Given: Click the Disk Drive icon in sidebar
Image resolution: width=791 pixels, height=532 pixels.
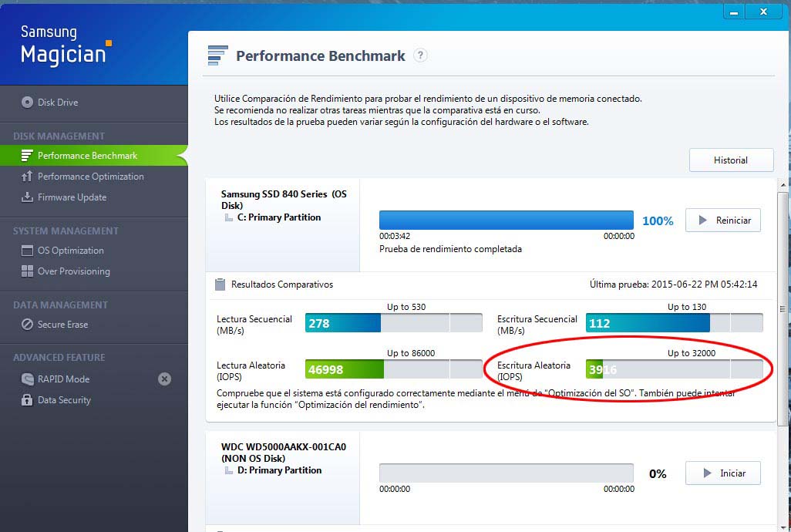Looking at the screenshot, I should [27, 103].
